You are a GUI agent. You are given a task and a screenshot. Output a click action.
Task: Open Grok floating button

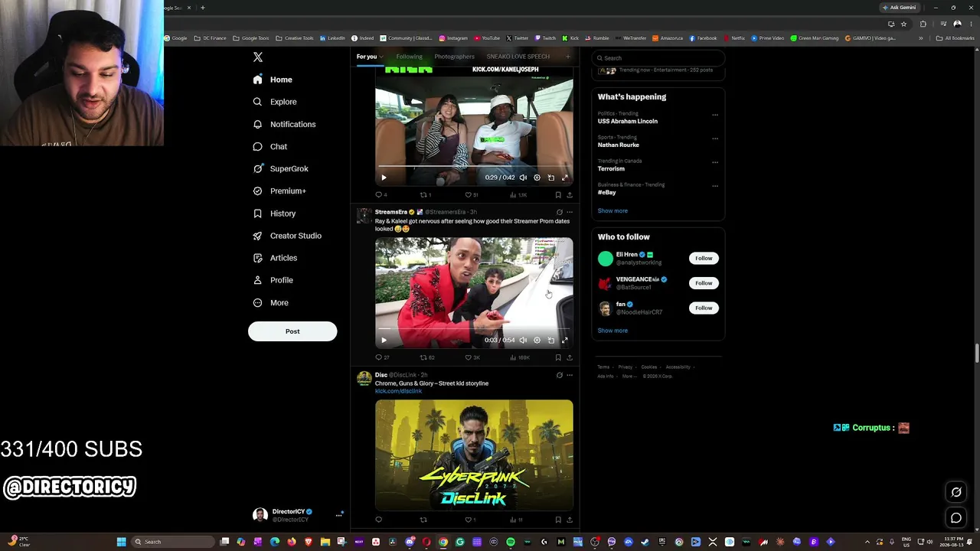[x=956, y=492]
